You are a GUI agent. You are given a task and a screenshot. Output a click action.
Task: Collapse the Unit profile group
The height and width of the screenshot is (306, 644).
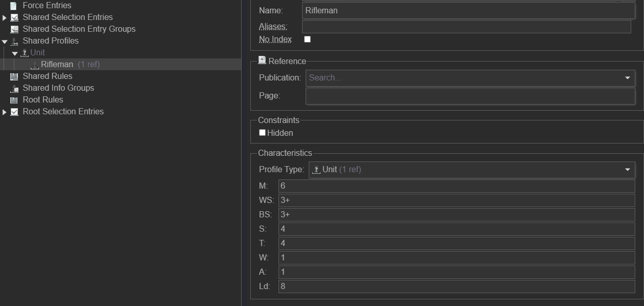15,53
